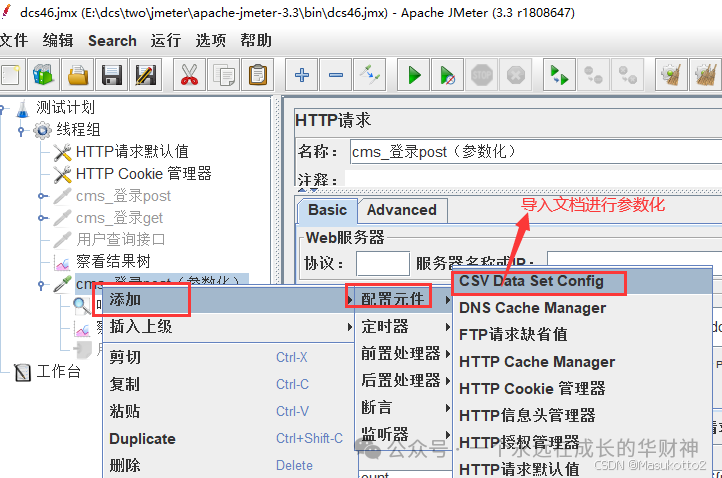The height and width of the screenshot is (478, 722).
Task: Select the 线程组 gear icon
Action: coord(42,130)
